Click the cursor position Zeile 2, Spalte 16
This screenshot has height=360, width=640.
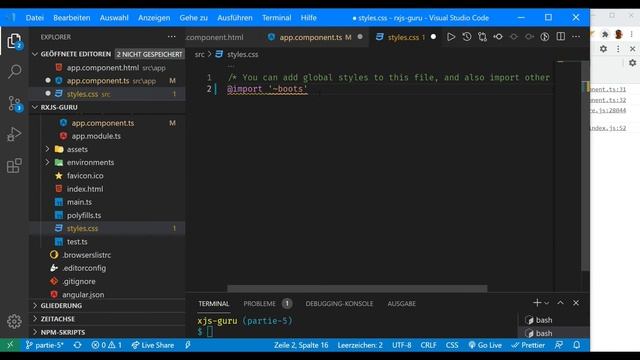301,345
